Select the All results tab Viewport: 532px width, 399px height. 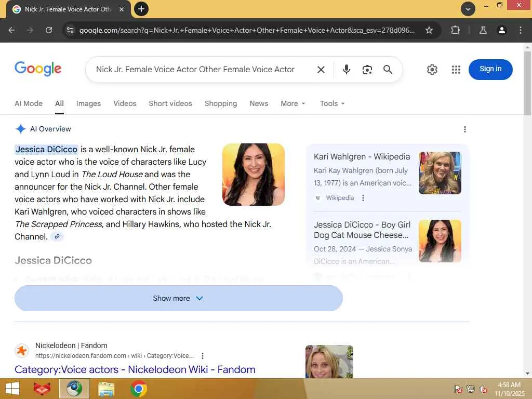click(x=59, y=103)
